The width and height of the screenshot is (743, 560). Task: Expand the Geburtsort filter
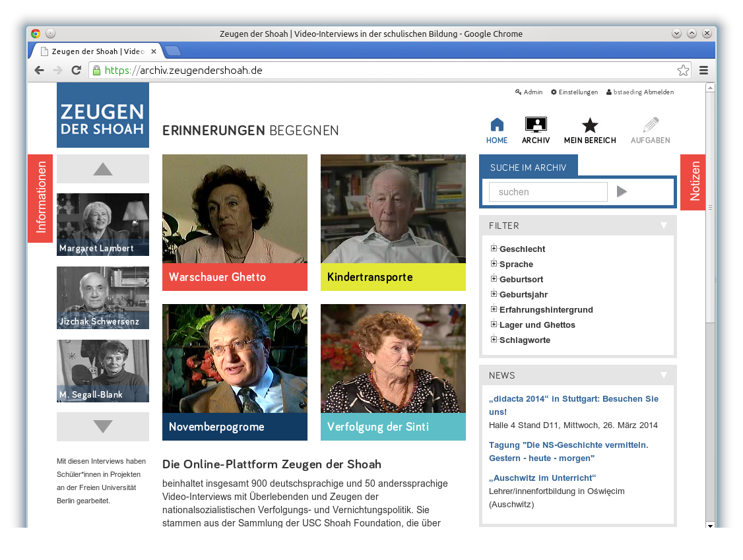click(494, 278)
